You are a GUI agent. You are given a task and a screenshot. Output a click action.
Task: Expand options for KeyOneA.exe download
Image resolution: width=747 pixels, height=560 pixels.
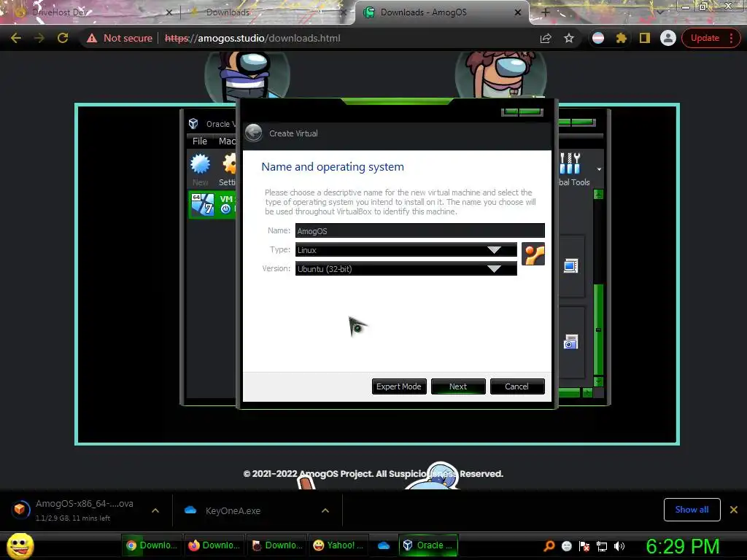[325, 510]
